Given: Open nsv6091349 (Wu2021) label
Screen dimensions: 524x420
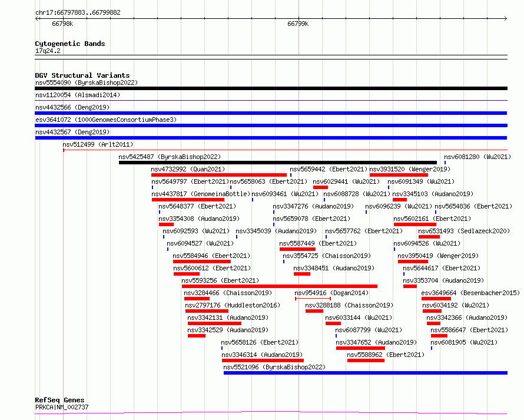Looking at the screenshot, I should 421,181.
